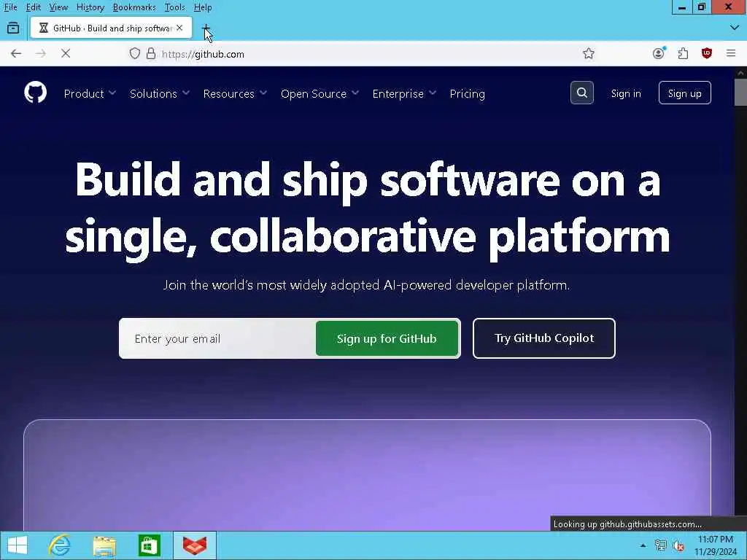747x560 pixels.
Task: Open the History menu
Action: 90,7
